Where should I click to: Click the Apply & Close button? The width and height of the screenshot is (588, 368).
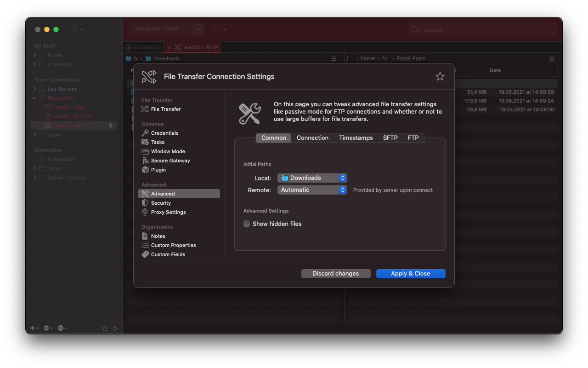410,273
